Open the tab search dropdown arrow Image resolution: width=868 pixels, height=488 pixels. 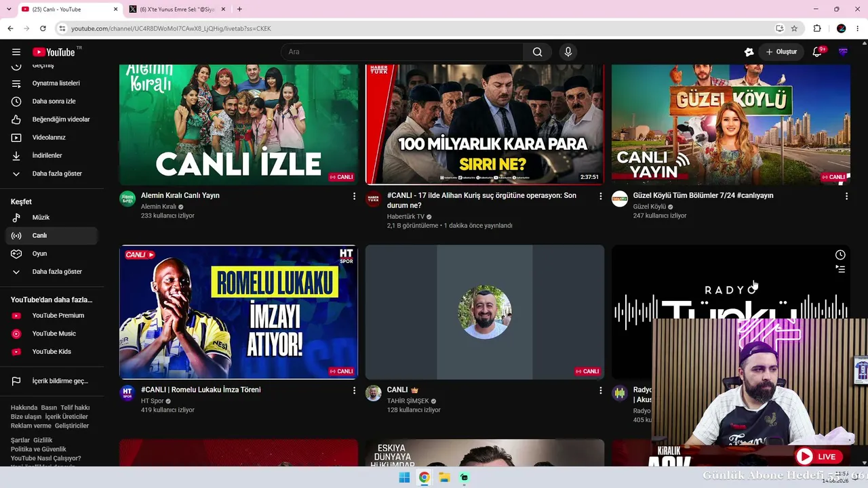click(9, 9)
